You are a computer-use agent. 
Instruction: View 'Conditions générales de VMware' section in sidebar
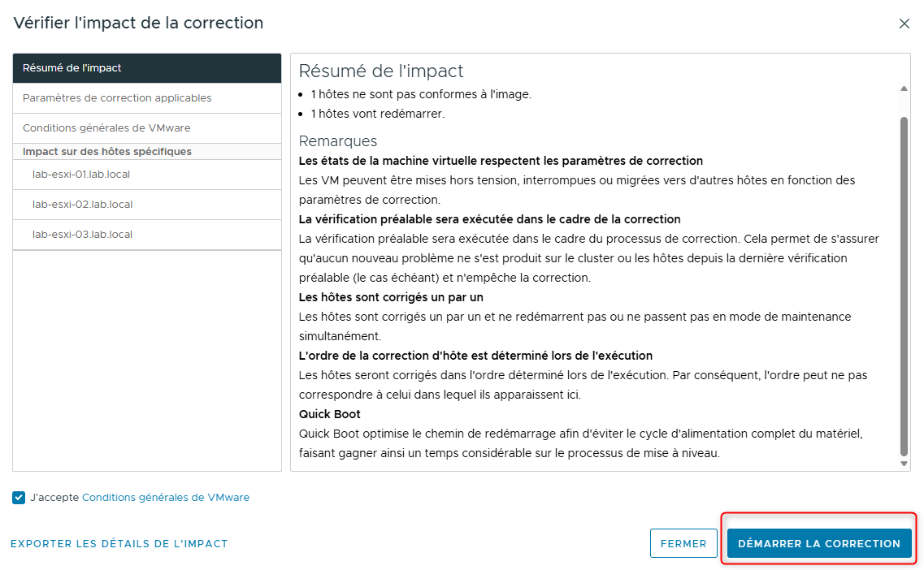click(106, 127)
